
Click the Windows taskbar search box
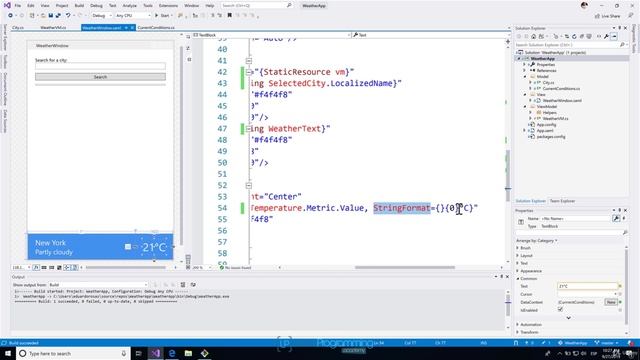(73, 353)
